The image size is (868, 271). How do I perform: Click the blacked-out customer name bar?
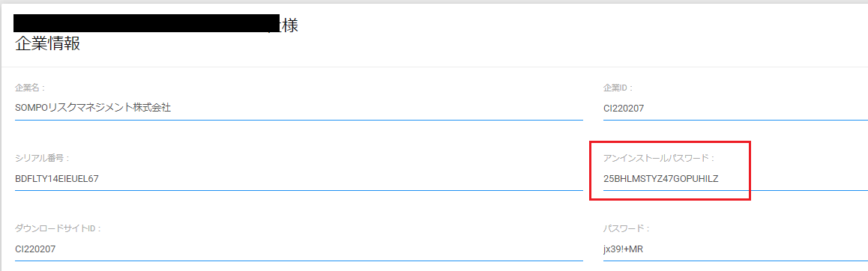pyautogui.click(x=146, y=22)
